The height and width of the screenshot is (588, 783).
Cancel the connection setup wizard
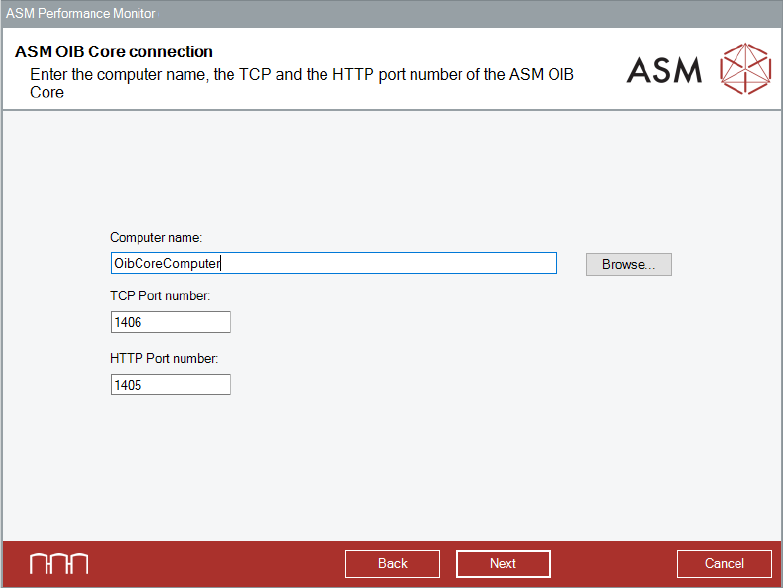point(724,564)
